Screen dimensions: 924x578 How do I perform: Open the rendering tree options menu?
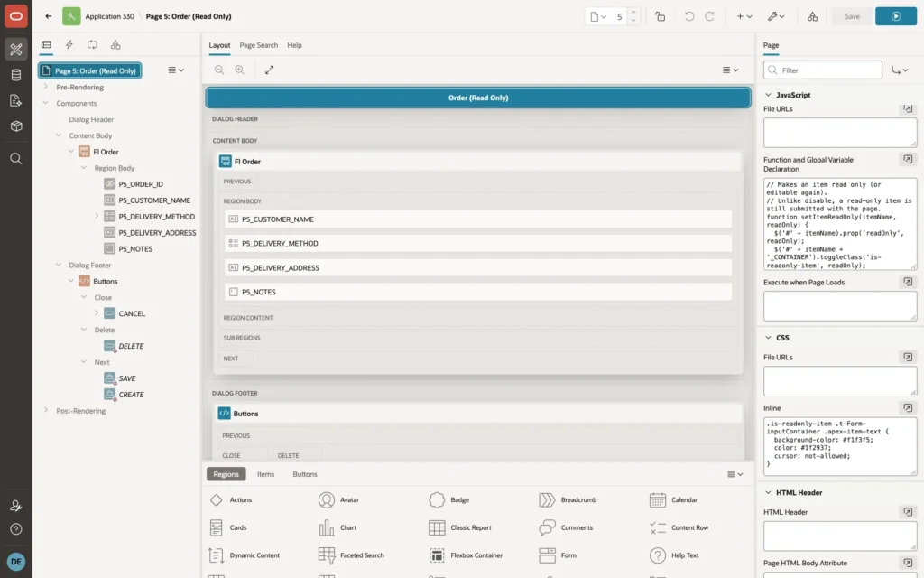click(176, 70)
